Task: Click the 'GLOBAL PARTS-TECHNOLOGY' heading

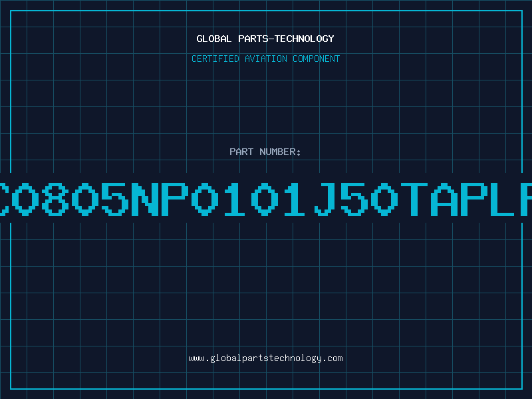Action: tap(265, 39)
